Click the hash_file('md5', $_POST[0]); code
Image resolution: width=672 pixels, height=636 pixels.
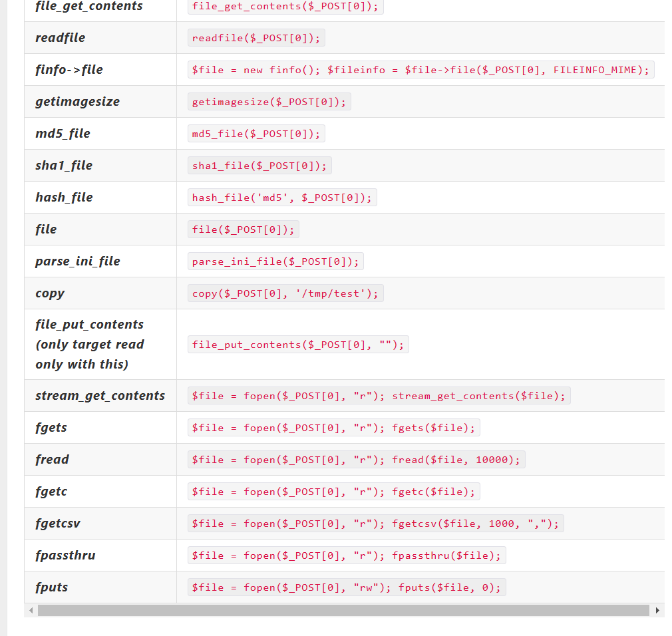point(282,198)
